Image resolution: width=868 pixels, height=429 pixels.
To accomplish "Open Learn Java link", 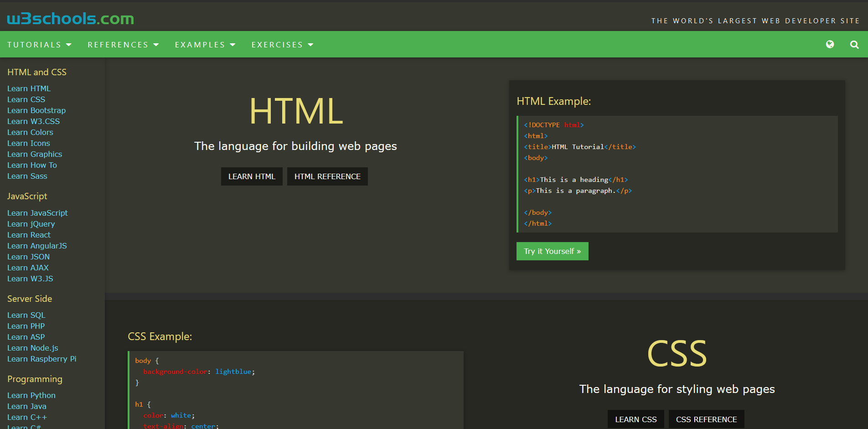I will click(x=27, y=406).
